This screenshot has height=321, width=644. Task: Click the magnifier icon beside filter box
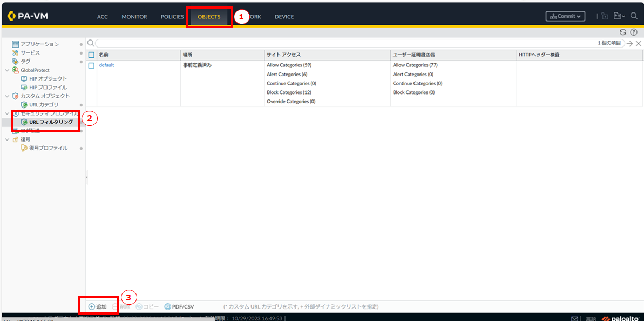(90, 43)
